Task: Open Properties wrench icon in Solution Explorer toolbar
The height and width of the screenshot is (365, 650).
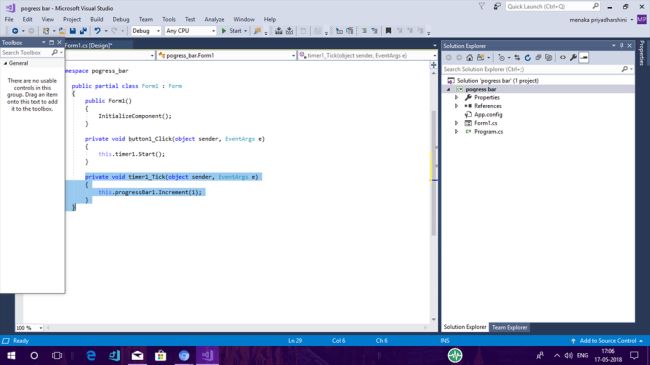Action: 573,58
